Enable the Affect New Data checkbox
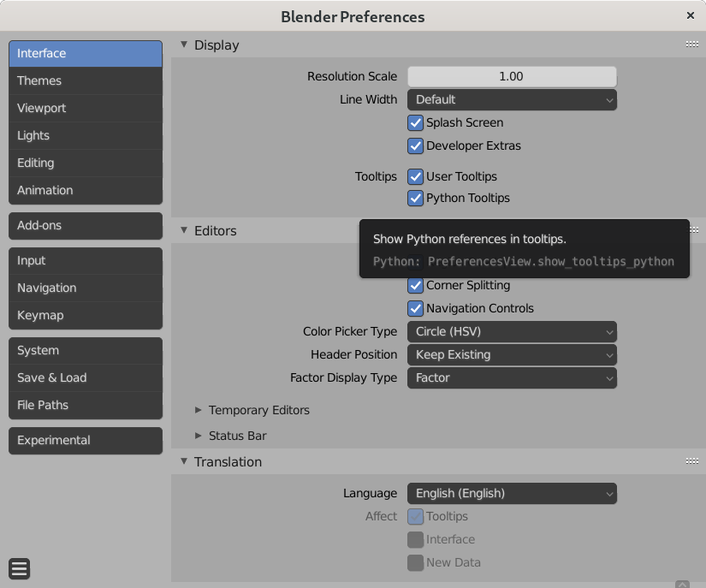 415,563
